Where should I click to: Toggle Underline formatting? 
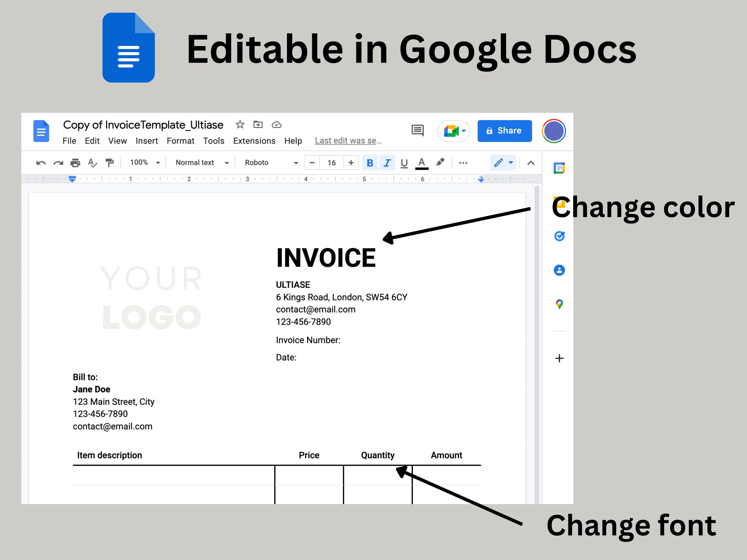(x=404, y=163)
